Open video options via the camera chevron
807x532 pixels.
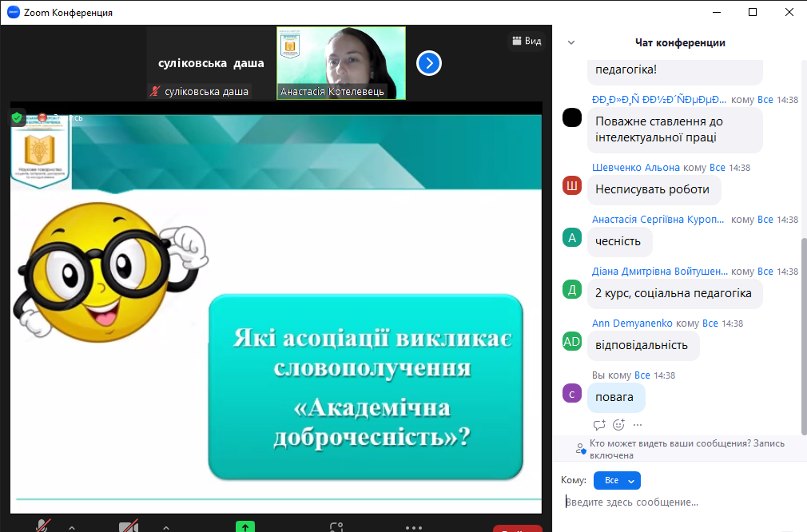click(x=165, y=527)
